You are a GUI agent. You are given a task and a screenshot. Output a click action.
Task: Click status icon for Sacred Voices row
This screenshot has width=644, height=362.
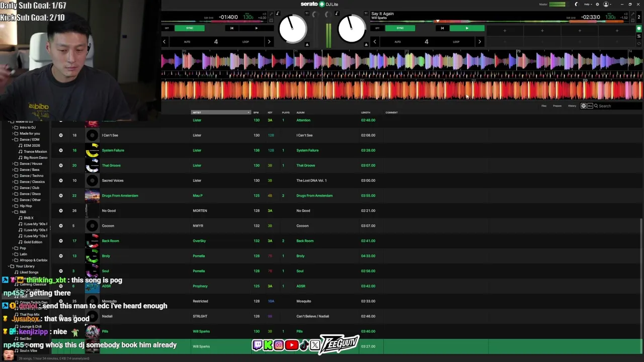(x=61, y=180)
